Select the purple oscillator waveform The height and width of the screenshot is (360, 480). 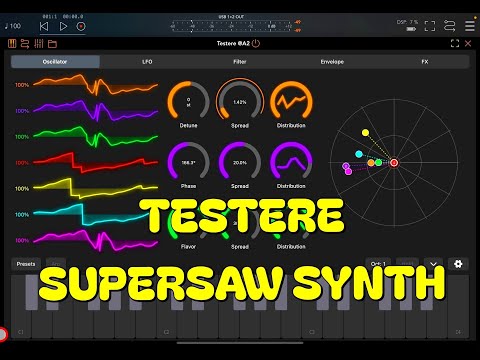coord(95,111)
